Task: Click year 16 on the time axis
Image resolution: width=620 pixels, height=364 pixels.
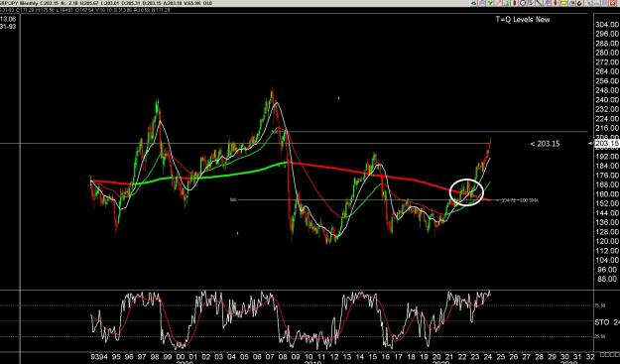Action: (385, 356)
